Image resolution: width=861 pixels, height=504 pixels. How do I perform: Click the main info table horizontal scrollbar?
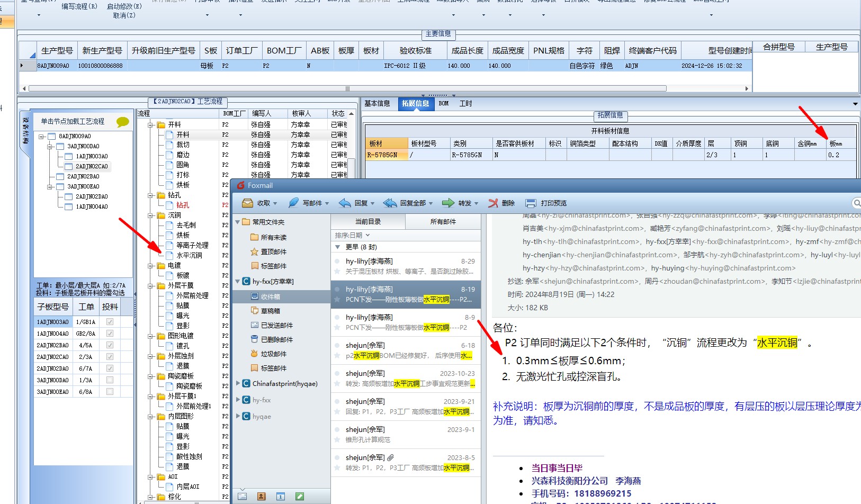[x=347, y=88]
